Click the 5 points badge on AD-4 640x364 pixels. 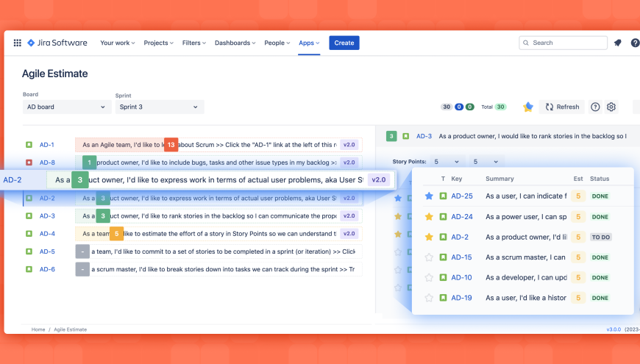click(x=116, y=234)
